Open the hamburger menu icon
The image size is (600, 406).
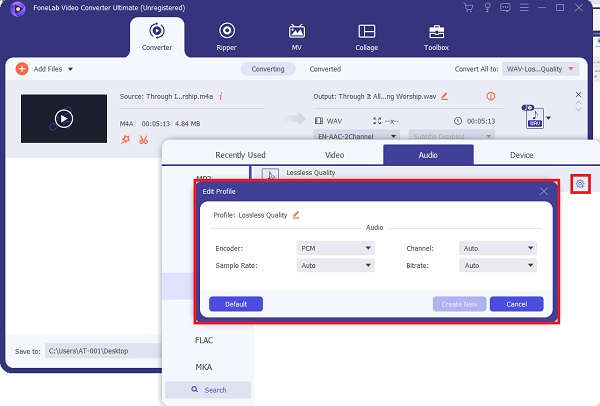pos(524,7)
